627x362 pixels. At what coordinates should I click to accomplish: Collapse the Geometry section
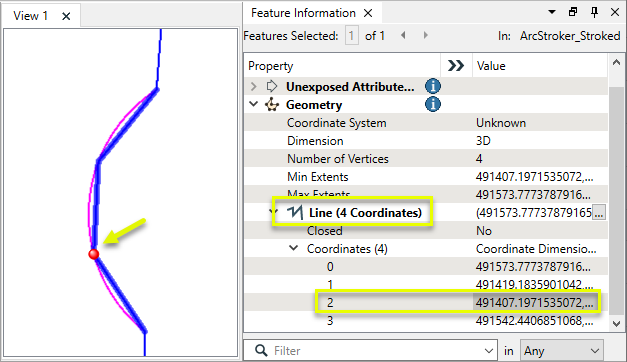(254, 104)
